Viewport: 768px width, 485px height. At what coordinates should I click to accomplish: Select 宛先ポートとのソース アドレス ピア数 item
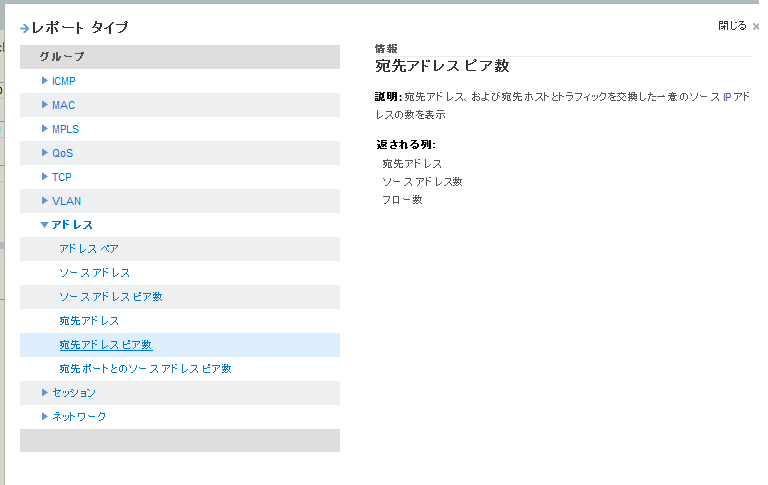point(145,369)
